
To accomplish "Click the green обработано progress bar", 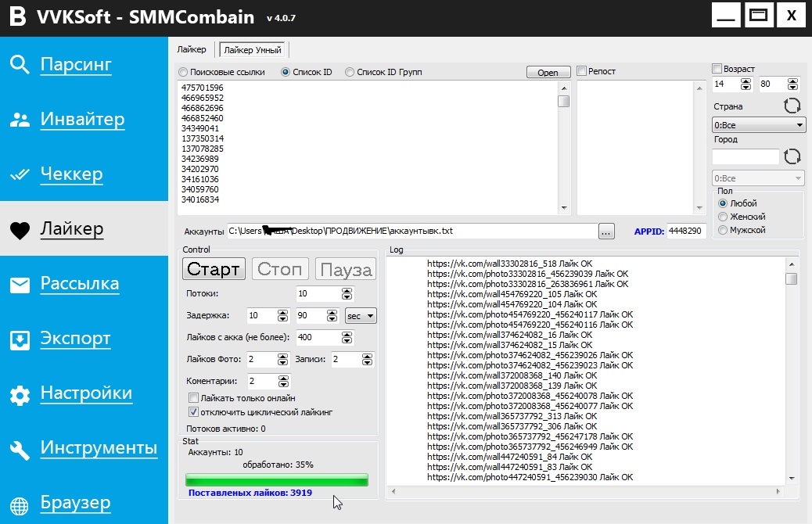I will point(276,479).
